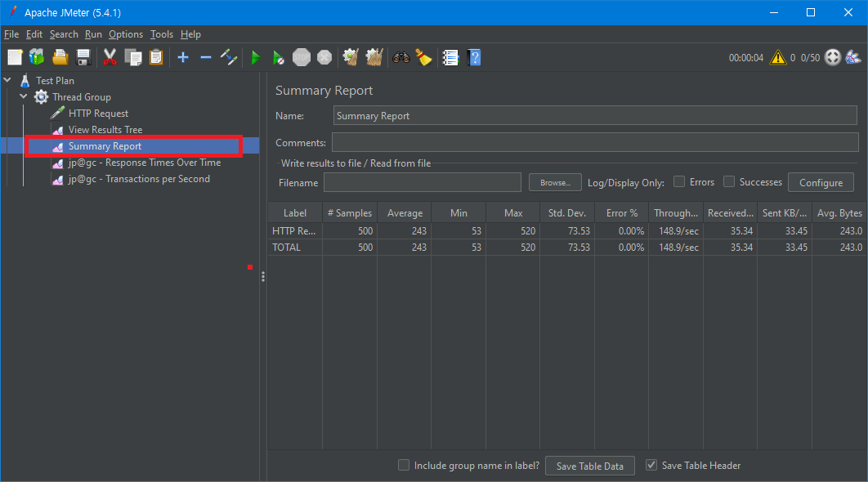This screenshot has height=482, width=868.
Task: Collapse the Thread Group node
Action: (24, 96)
